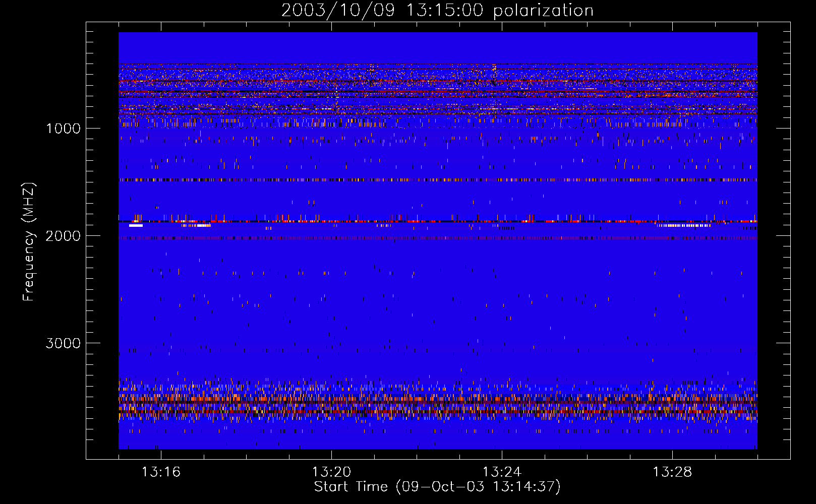Click the short white emission bar below the 1900 MHz line
This screenshot has width=816, height=504.
[x=136, y=225]
